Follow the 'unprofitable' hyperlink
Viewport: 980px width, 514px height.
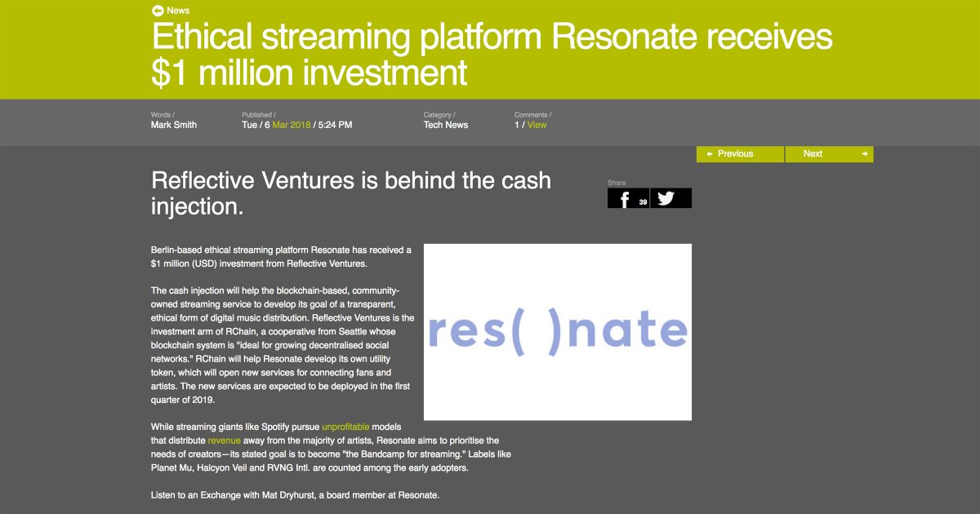[345, 427]
